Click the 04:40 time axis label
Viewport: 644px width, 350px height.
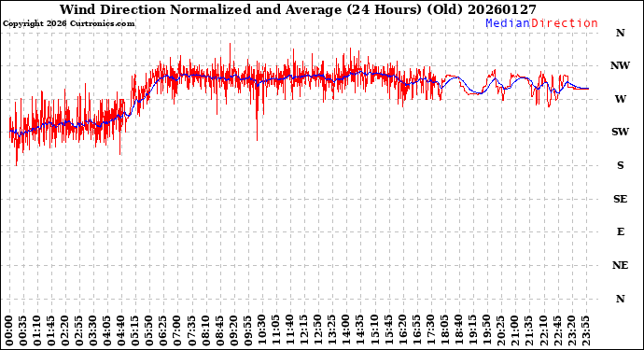click(x=121, y=331)
